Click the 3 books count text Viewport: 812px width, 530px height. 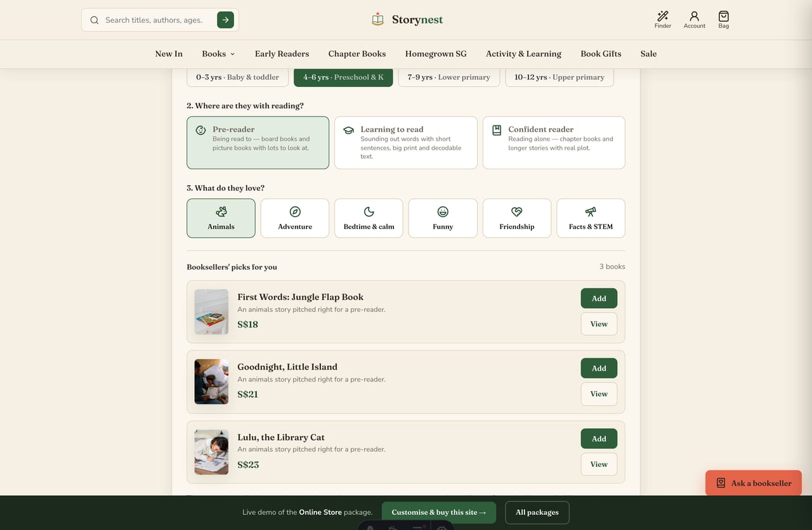tap(612, 266)
